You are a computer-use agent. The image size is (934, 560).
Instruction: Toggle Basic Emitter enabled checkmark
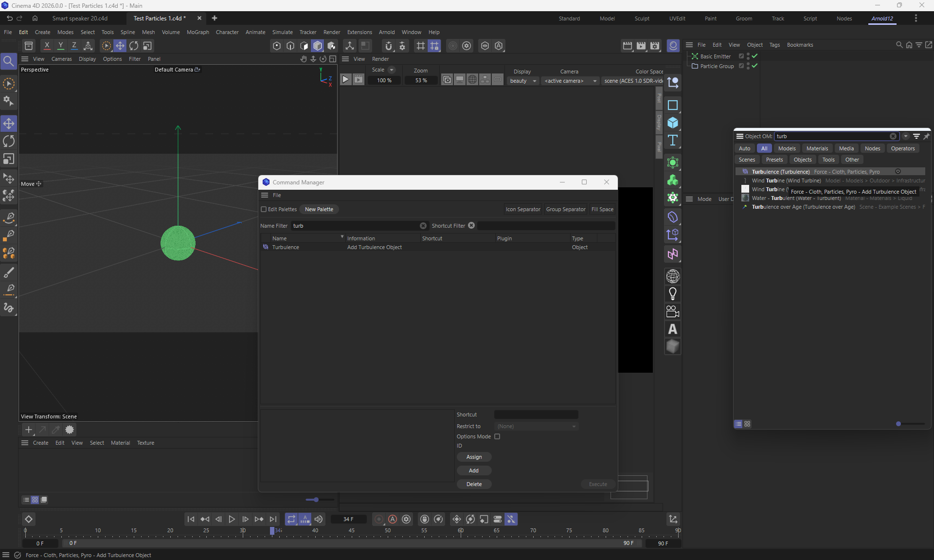(x=754, y=56)
